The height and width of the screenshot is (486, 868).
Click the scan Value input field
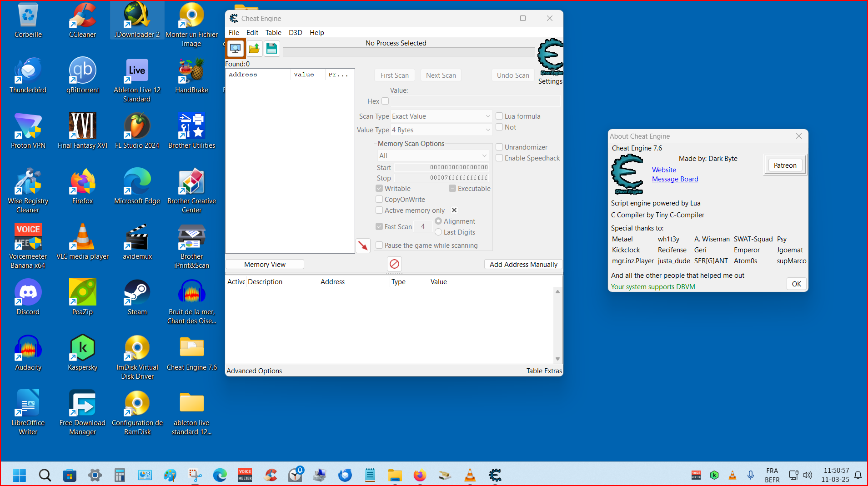476,101
